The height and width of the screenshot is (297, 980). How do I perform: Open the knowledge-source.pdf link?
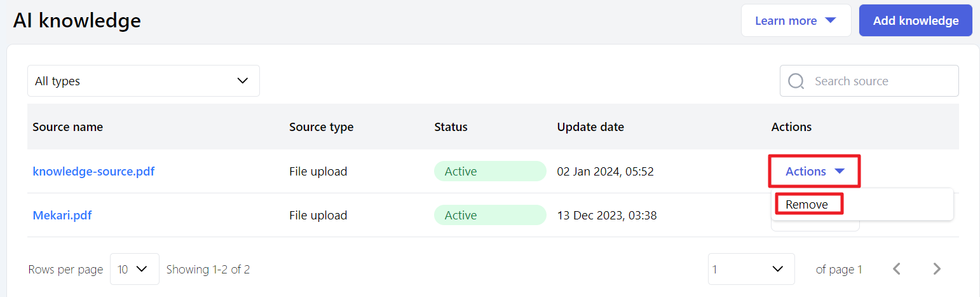pos(93,171)
